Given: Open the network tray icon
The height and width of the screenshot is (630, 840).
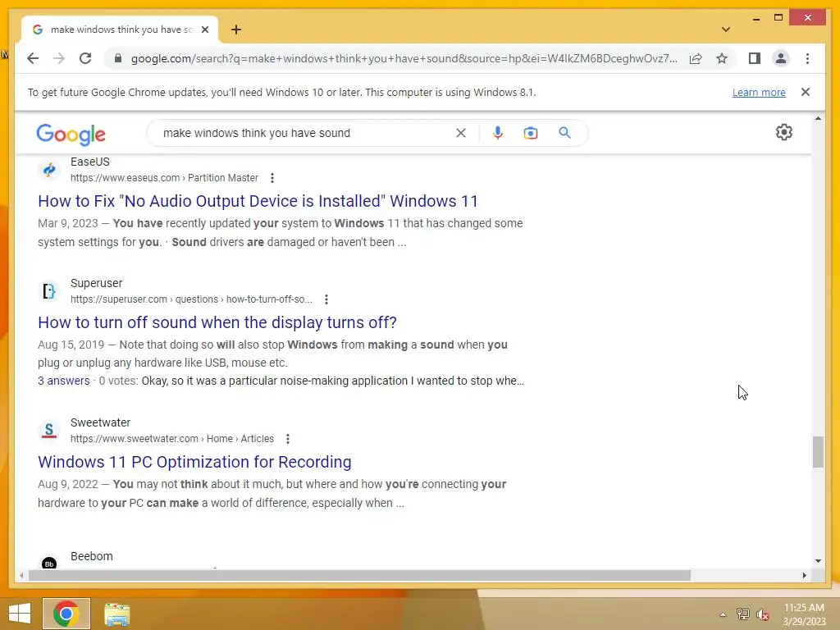Looking at the screenshot, I should (x=742, y=614).
